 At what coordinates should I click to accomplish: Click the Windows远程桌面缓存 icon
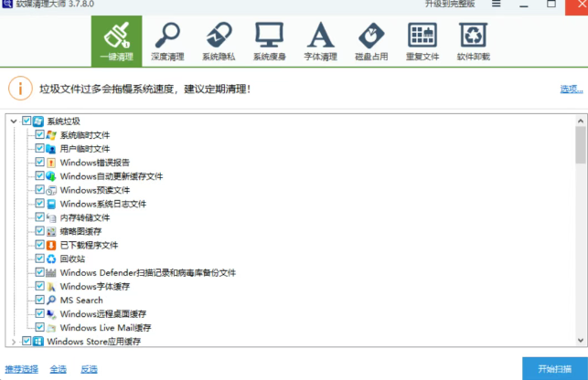click(x=51, y=313)
